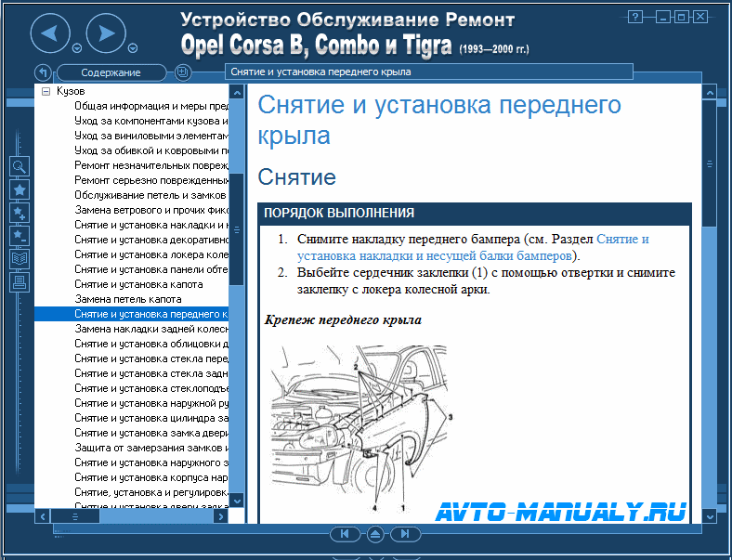Open Ремонт серьезно поврежденных topic
Viewport: 732px width, 560px height.
coord(151,180)
